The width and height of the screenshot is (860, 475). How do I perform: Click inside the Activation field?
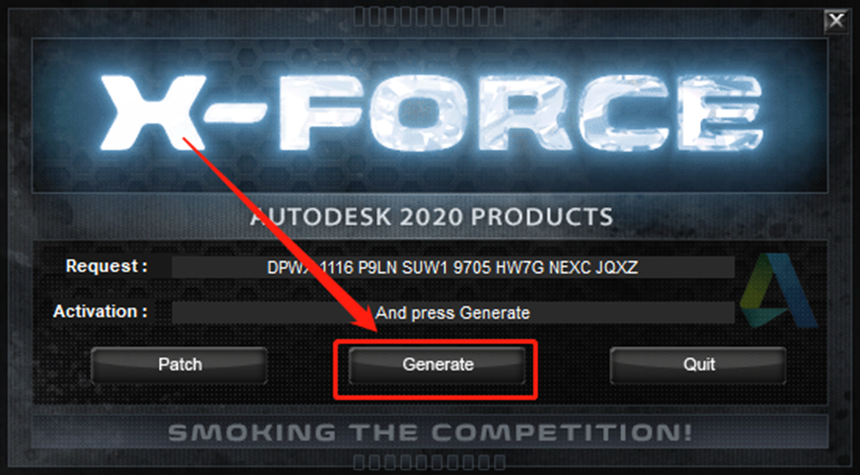tap(453, 313)
